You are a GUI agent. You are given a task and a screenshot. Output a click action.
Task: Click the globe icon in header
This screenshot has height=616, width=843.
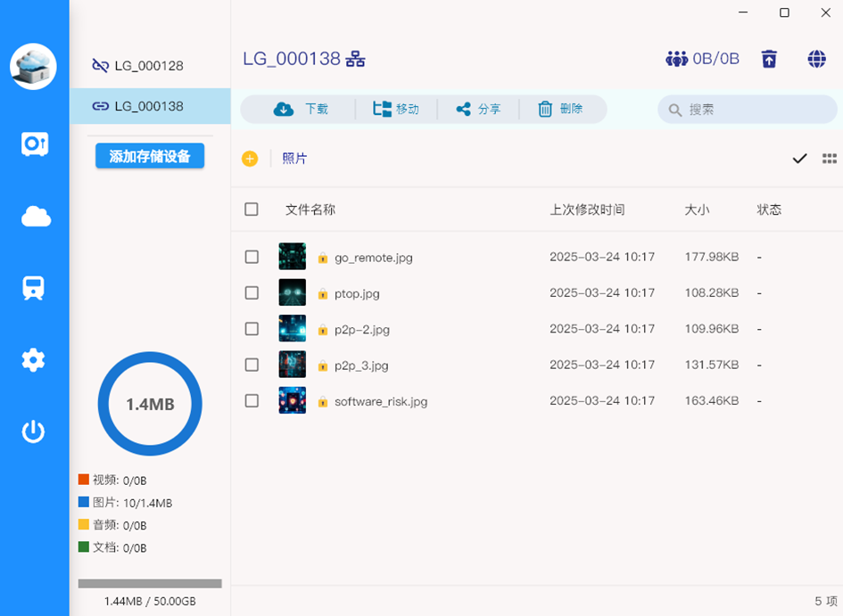coord(816,59)
